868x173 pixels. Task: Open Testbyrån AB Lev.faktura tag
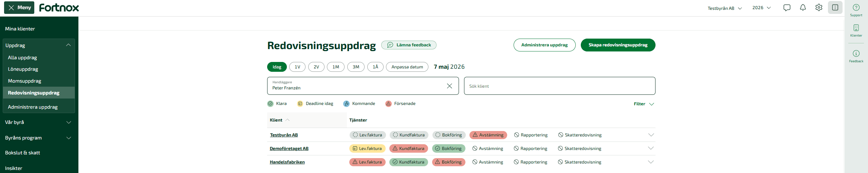[368, 135]
